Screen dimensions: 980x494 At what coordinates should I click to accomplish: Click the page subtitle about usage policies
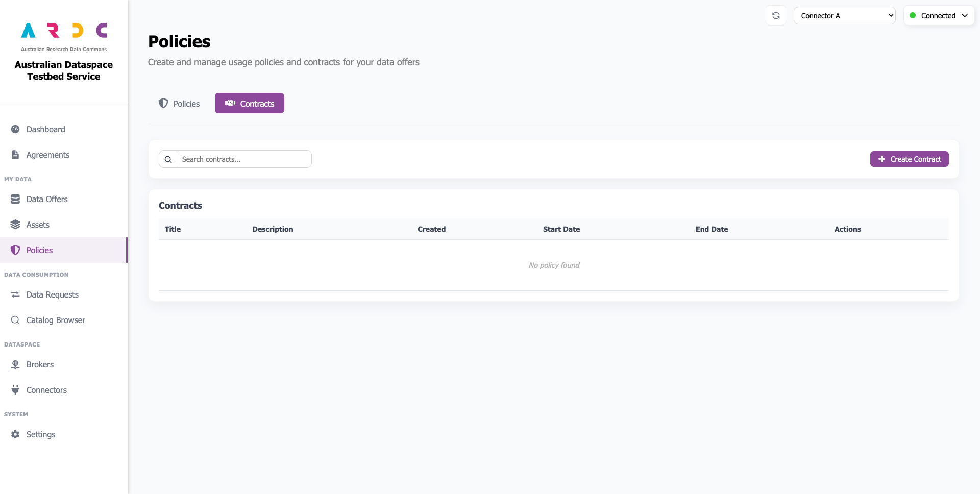(x=284, y=62)
